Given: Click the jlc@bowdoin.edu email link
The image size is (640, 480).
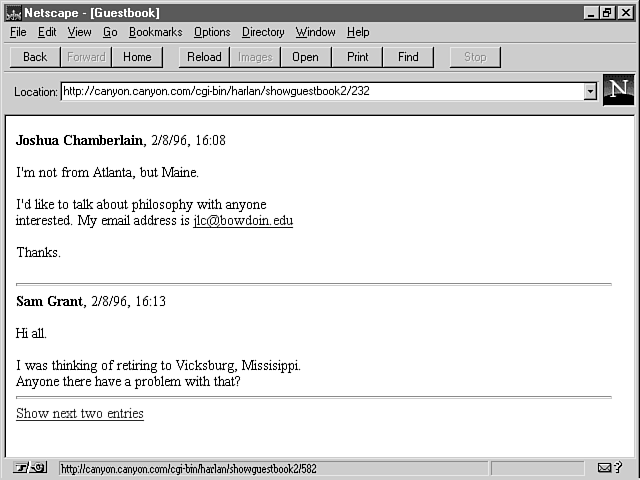Looking at the screenshot, I should [243, 221].
